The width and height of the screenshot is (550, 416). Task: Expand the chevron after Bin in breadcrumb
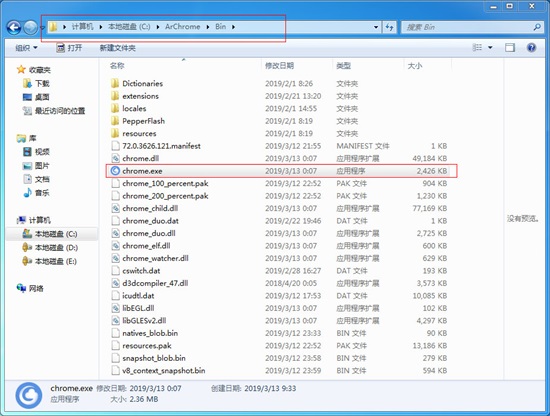233,27
